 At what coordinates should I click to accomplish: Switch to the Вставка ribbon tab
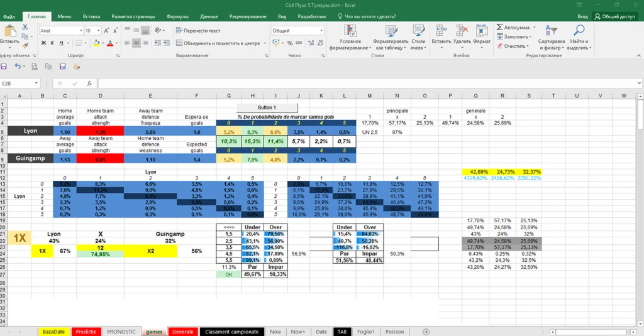(x=91, y=17)
